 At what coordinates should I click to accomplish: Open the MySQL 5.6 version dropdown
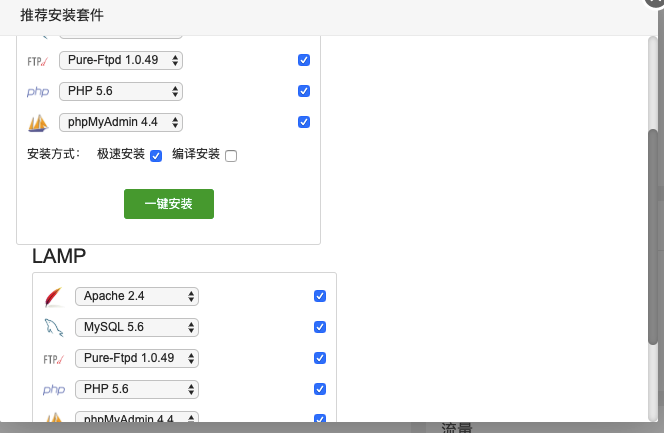pyautogui.click(x=137, y=327)
